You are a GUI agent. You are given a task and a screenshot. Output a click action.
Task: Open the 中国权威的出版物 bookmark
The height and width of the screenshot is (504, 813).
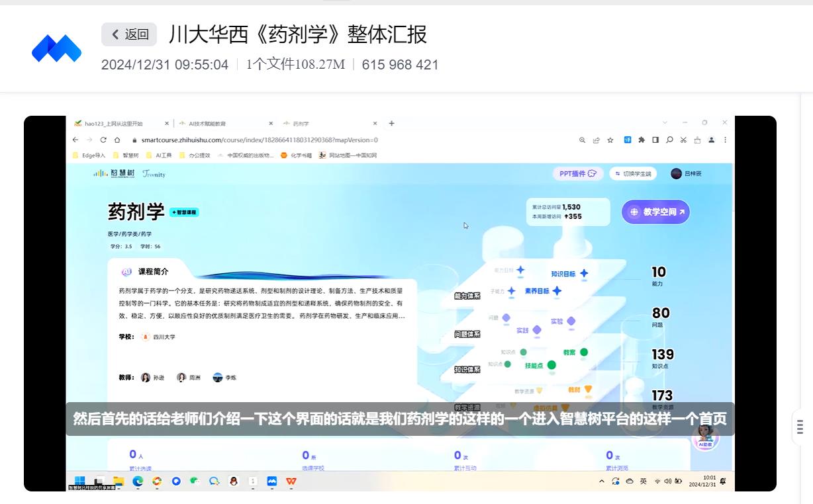click(245, 155)
